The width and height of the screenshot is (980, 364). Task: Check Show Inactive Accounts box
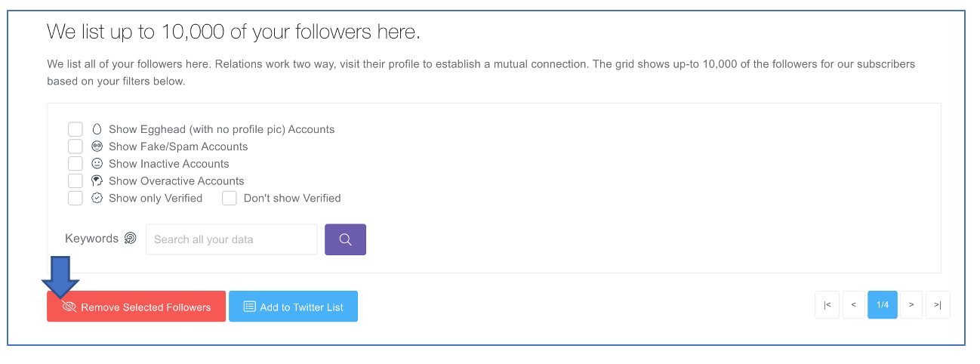[76, 163]
